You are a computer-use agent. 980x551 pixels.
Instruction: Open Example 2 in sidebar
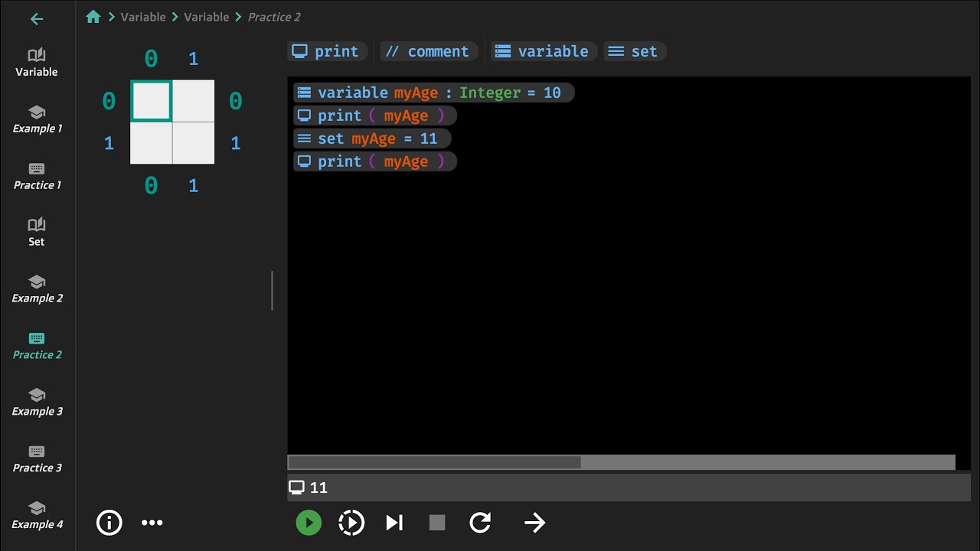(37, 289)
